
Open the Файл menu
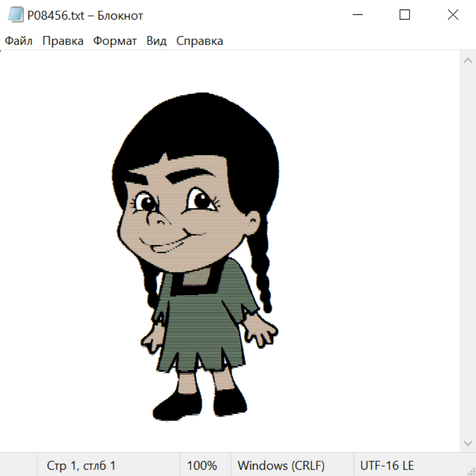pos(19,41)
